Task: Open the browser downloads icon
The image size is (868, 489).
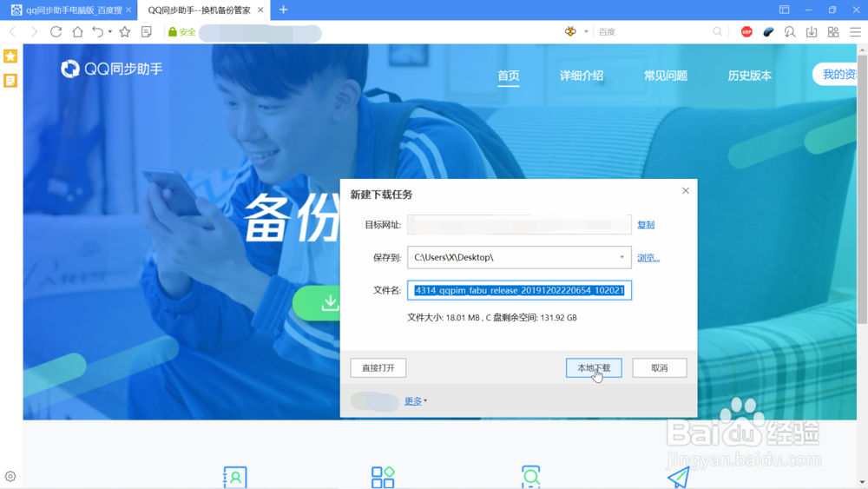Action: (812, 32)
